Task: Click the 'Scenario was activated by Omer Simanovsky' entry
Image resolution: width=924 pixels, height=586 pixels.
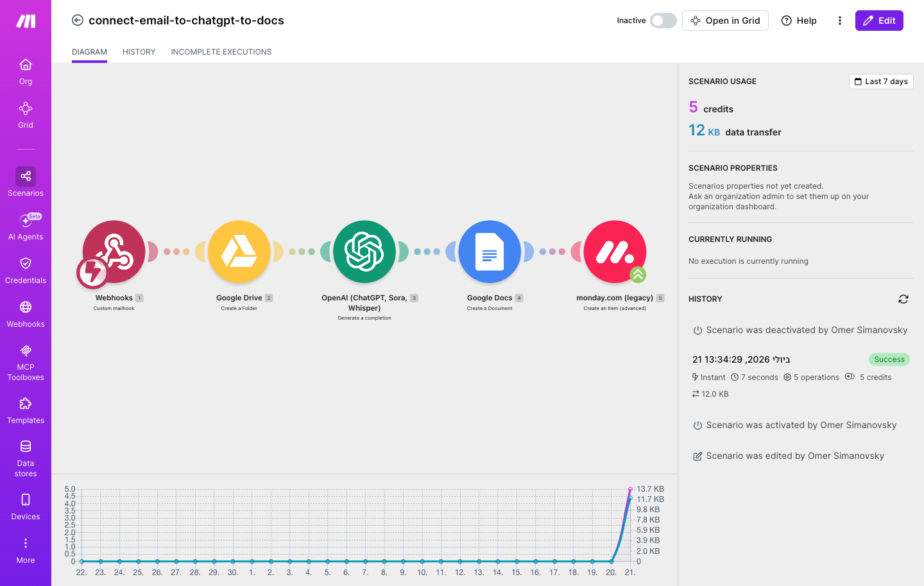Action: [794, 425]
